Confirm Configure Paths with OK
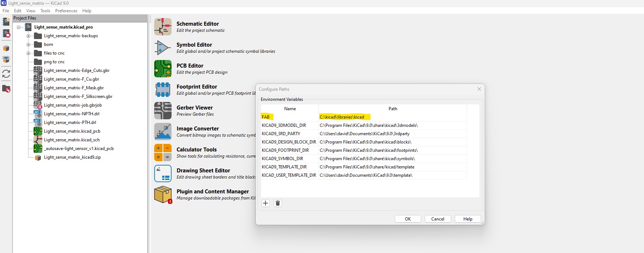 [x=408, y=219]
